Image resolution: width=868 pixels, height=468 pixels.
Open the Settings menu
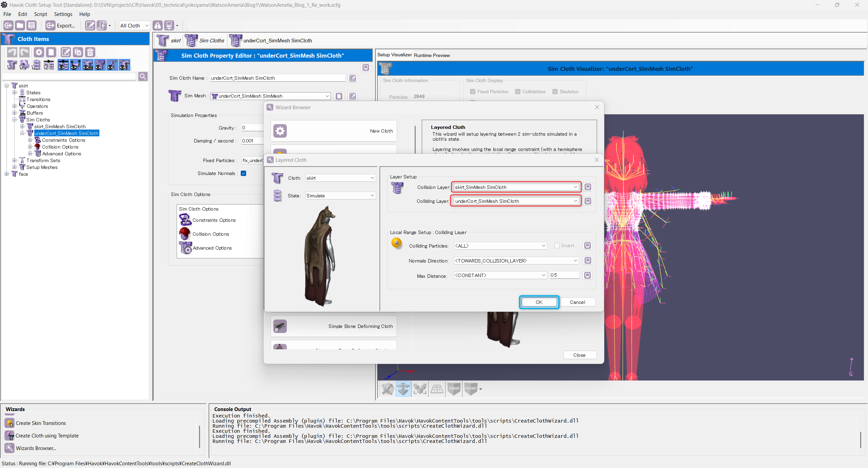[x=63, y=14]
